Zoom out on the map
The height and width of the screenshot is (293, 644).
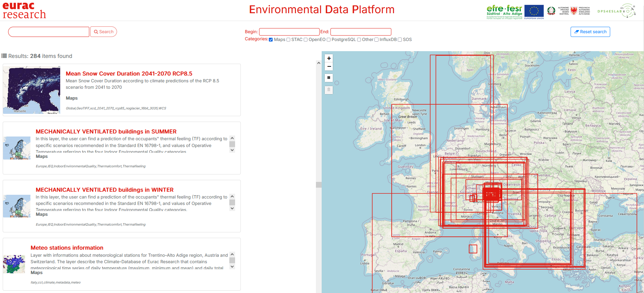329,66
